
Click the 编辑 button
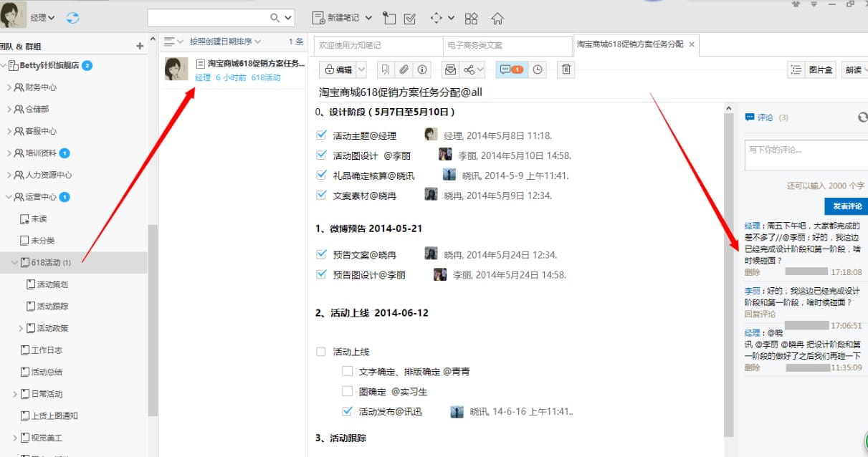[x=338, y=69]
